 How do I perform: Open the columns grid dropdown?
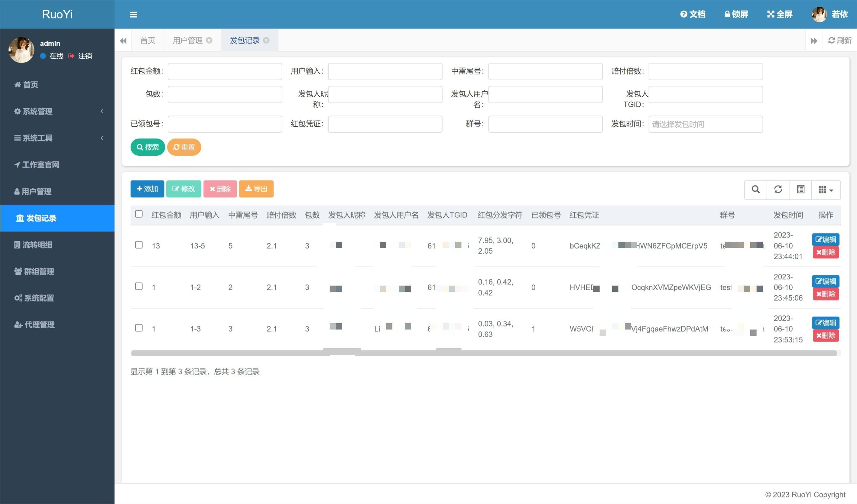pyautogui.click(x=826, y=190)
